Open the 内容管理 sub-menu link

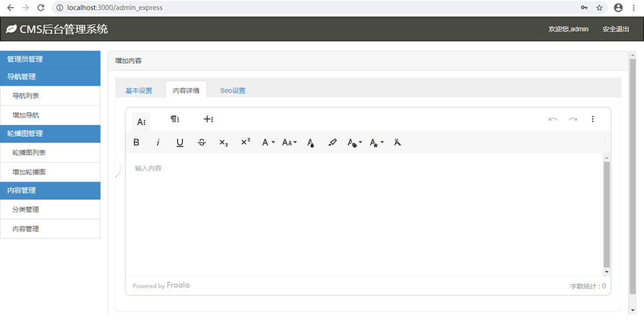[x=50, y=228]
